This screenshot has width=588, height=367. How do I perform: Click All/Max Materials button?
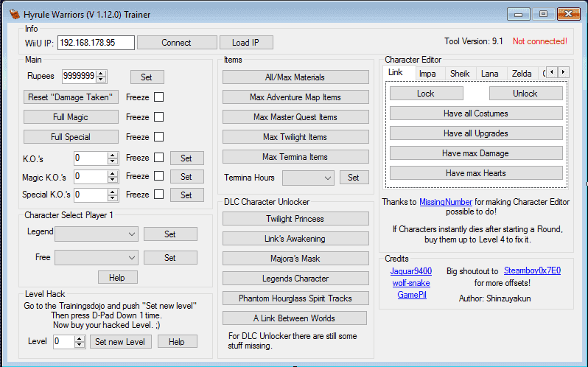click(295, 77)
